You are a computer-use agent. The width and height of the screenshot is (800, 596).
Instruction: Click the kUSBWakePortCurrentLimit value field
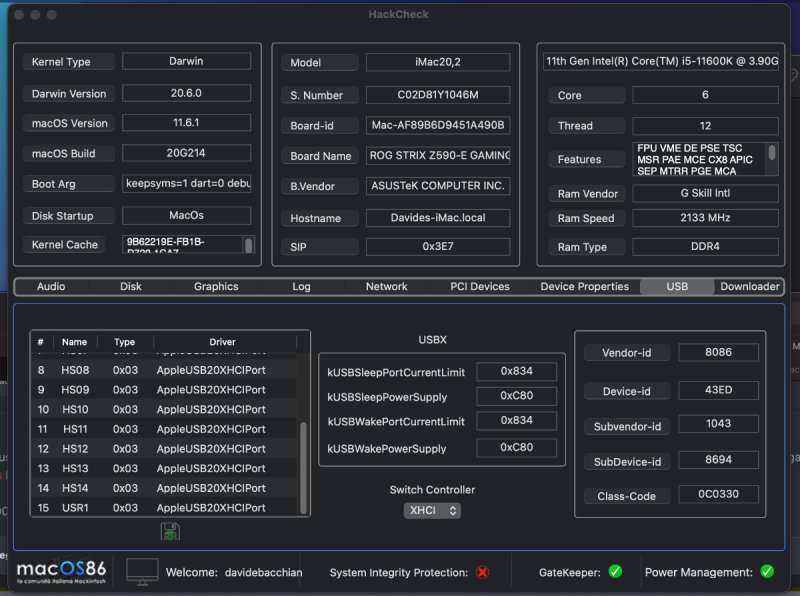[516, 420]
